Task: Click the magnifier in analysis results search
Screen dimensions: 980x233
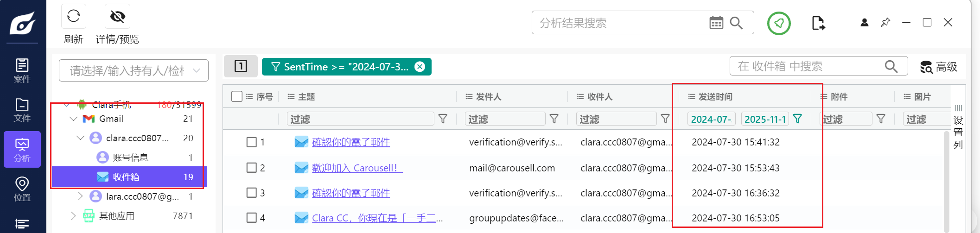Action: pyautogui.click(x=736, y=23)
